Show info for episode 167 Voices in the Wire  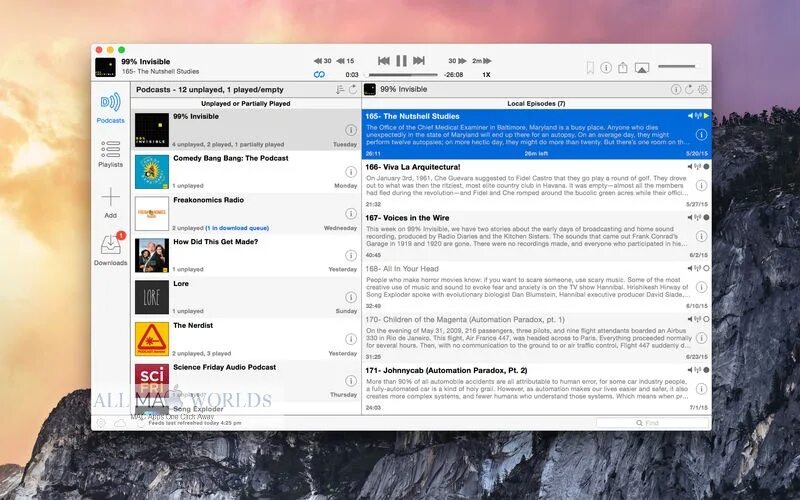702,236
